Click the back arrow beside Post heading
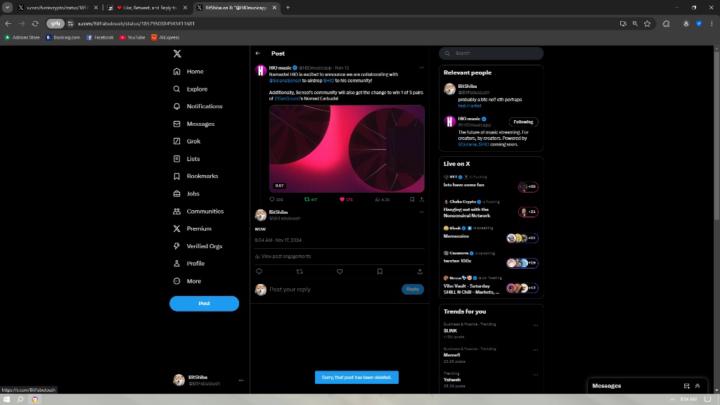 [x=258, y=53]
